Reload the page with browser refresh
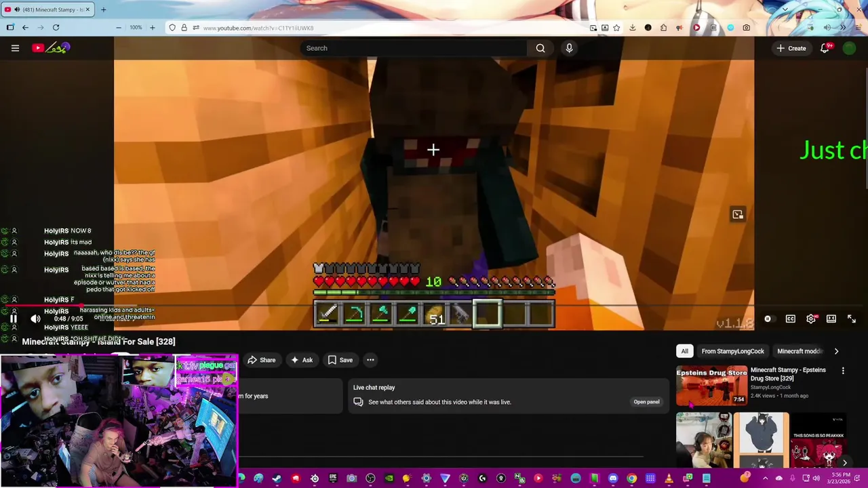 point(56,28)
